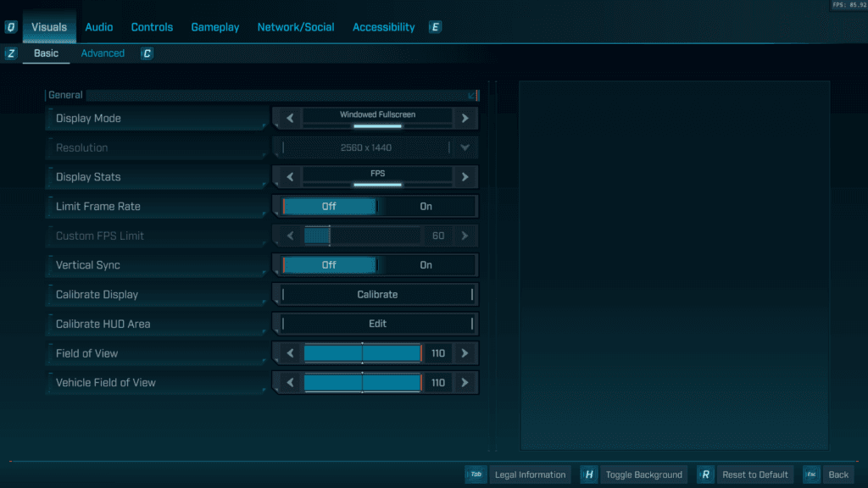Click the R key icon beside Reset to Default

(705, 474)
